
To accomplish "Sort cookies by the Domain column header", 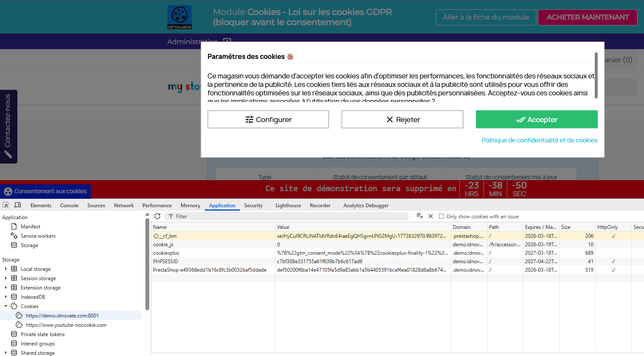I will (x=468, y=227).
